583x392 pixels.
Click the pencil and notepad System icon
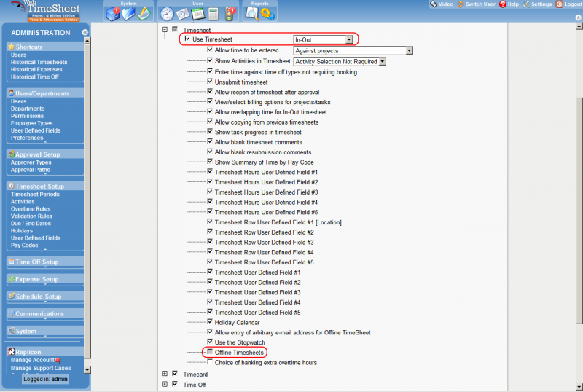coord(144,14)
